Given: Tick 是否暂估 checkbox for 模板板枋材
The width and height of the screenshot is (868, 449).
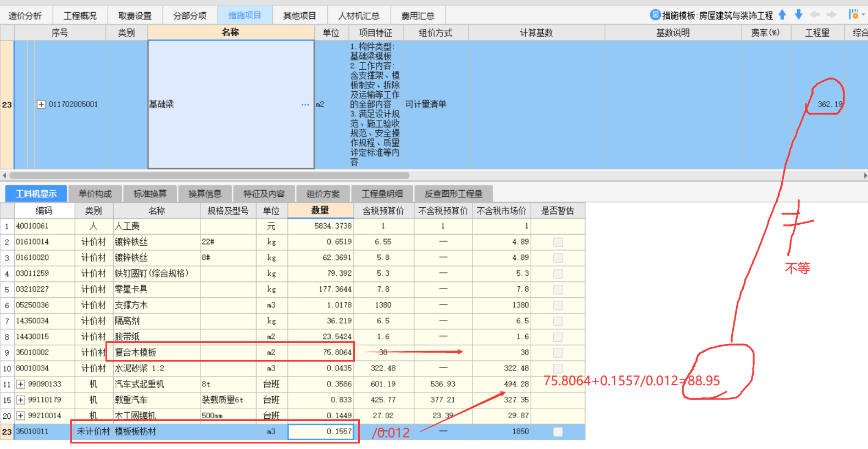Looking at the screenshot, I should point(558,431).
